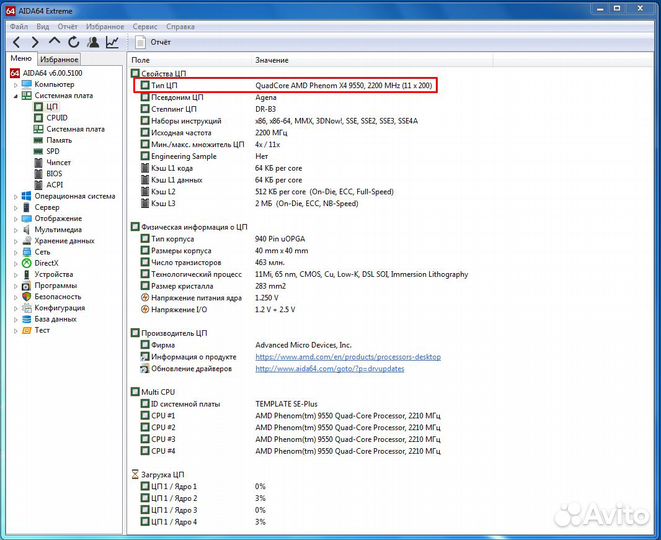Open the aida64.com driver updates link
The image size is (661, 540).
330,368
